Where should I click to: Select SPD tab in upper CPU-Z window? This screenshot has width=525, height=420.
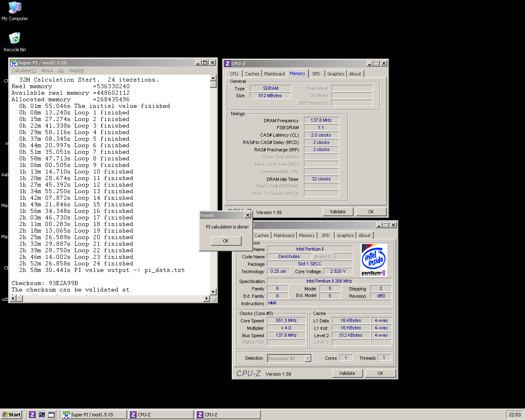(x=316, y=74)
